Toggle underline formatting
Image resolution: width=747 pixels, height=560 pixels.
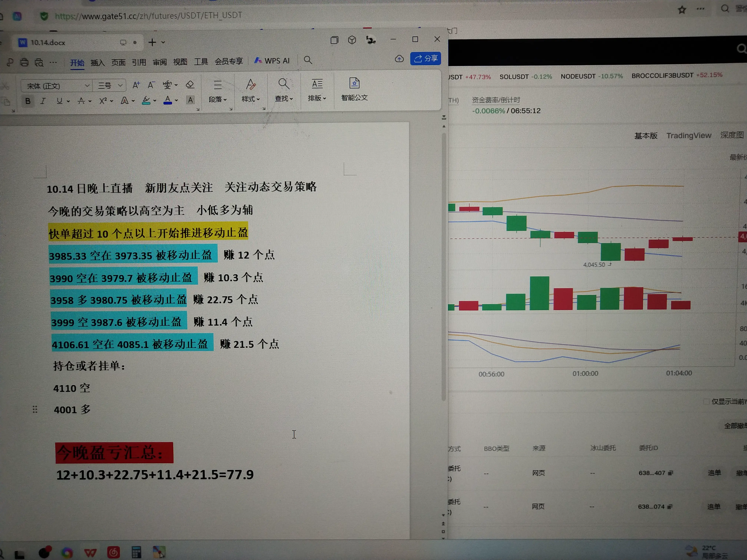pos(59,101)
